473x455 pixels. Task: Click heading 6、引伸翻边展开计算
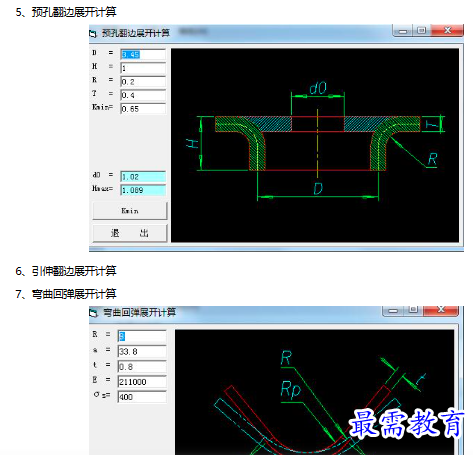(66, 271)
